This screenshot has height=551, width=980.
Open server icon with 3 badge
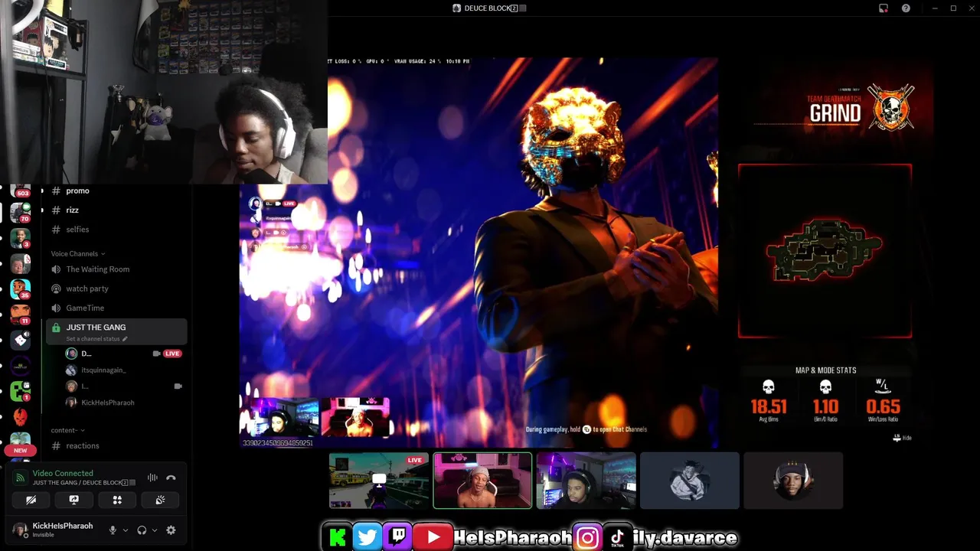tap(21, 238)
